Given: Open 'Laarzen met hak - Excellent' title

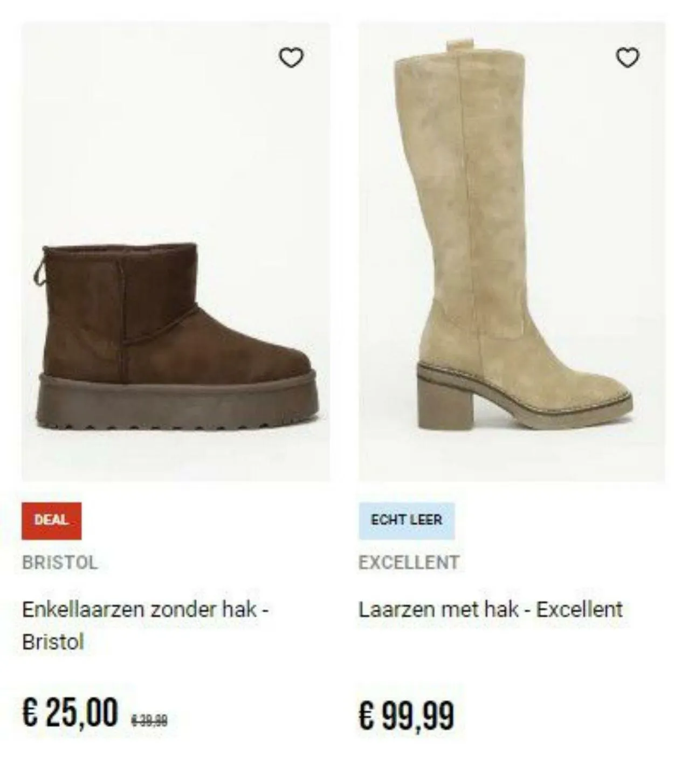Looking at the screenshot, I should [491, 609].
